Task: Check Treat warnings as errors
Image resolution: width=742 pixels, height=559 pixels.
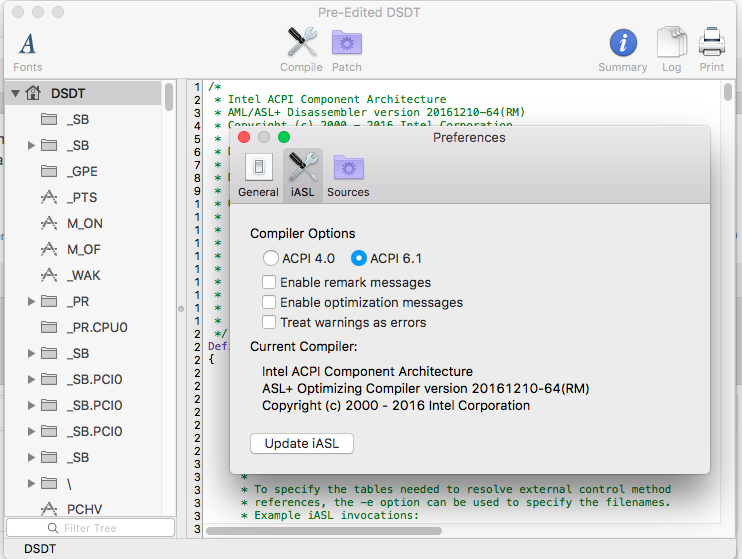Action: click(269, 322)
